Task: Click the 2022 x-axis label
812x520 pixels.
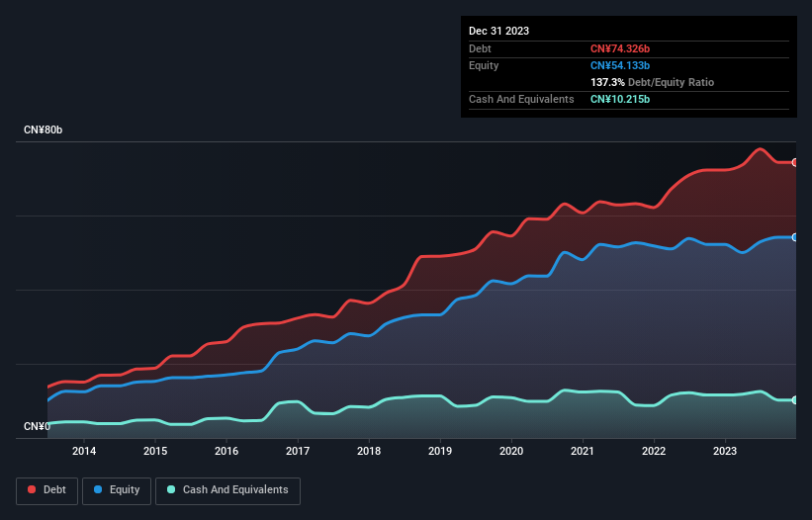Action: pos(654,451)
